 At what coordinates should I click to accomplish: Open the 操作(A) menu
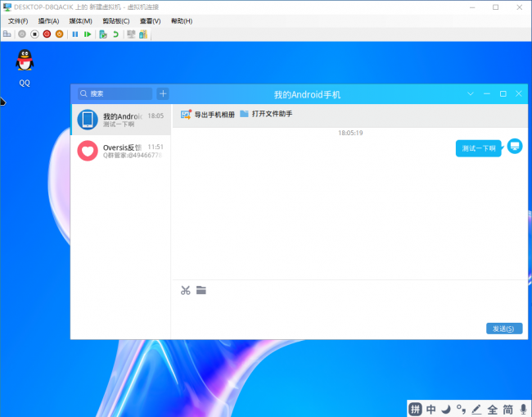click(48, 21)
